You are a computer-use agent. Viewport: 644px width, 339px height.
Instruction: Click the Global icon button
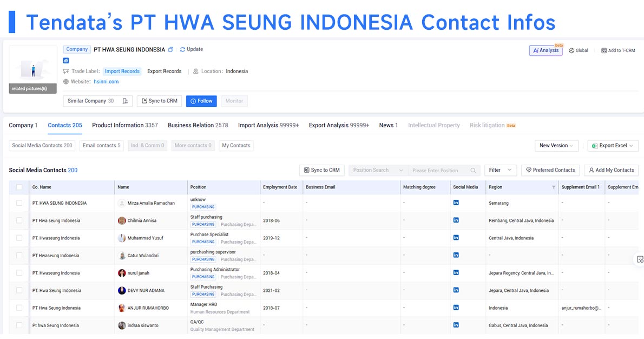[579, 50]
